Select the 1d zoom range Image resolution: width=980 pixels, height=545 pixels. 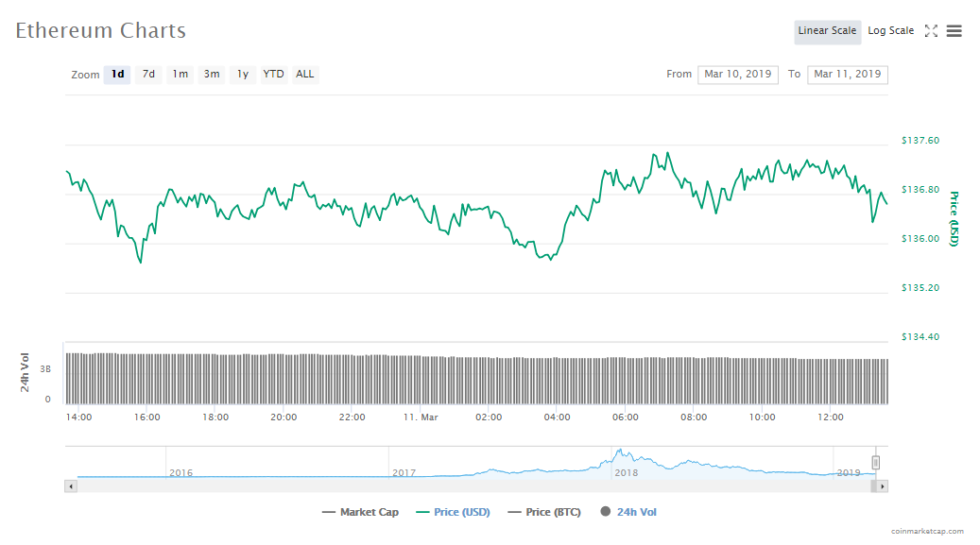pos(117,74)
